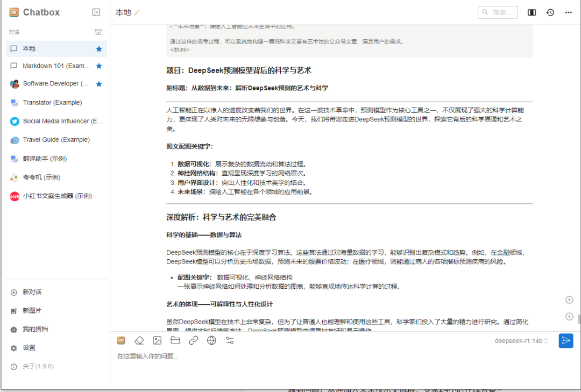
Task: Toggle star on Markdown 101 conversation
Action: pos(99,66)
